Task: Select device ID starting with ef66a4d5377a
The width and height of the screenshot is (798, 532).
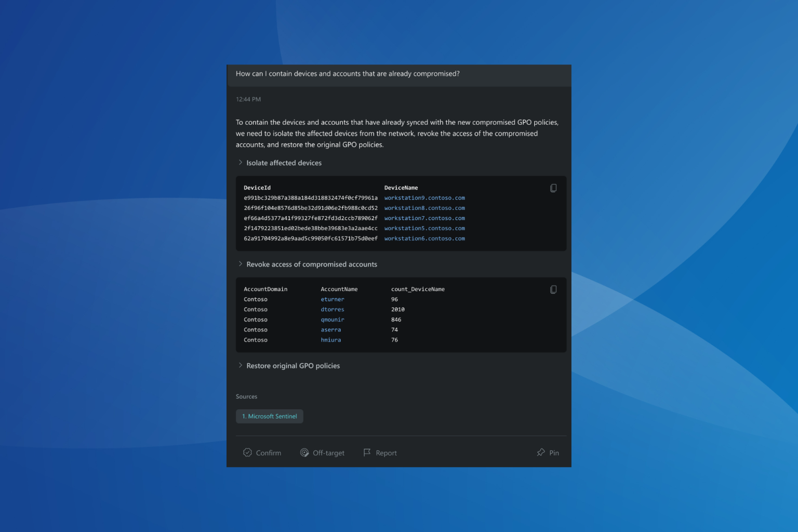Action: (311, 218)
